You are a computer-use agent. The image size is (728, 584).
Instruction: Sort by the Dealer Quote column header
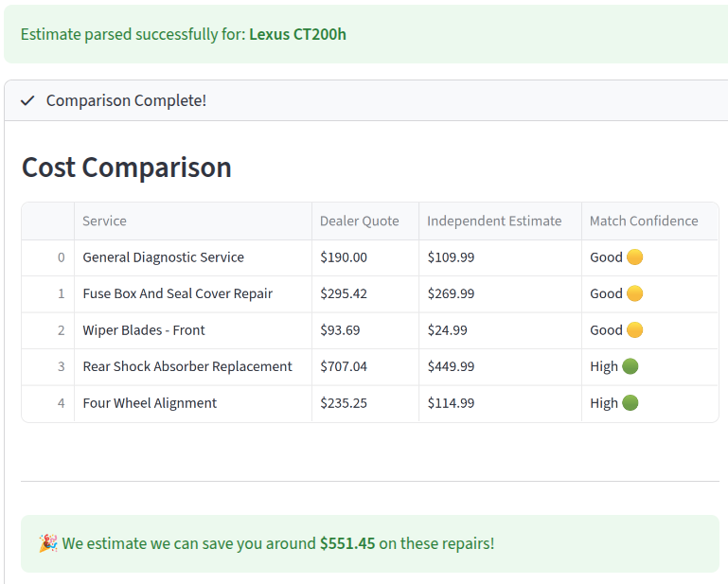[365, 221]
